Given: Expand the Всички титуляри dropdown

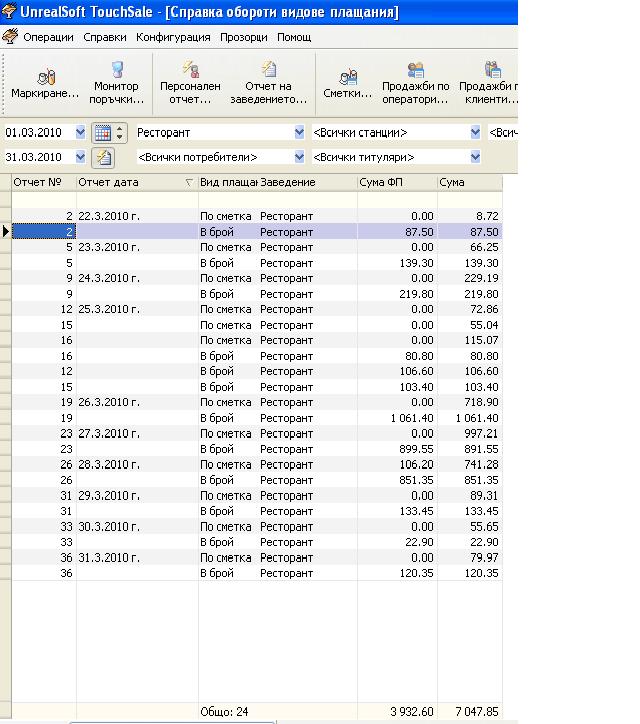Looking at the screenshot, I should coord(475,157).
